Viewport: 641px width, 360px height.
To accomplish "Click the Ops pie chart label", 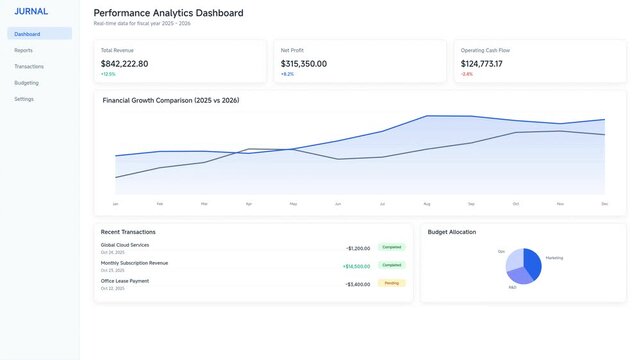I will pyautogui.click(x=501, y=251).
